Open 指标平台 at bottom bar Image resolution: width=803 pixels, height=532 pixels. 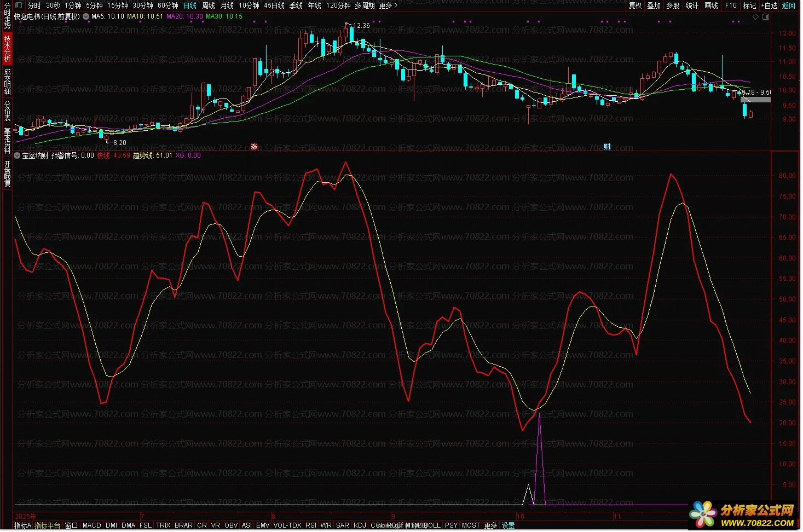pyautogui.click(x=48, y=525)
